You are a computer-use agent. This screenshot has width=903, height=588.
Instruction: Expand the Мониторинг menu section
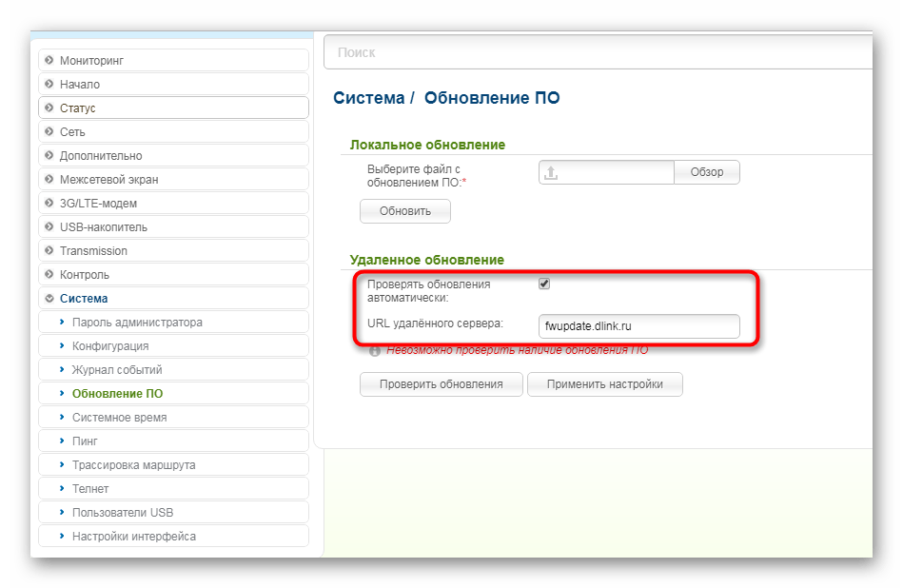(x=91, y=61)
